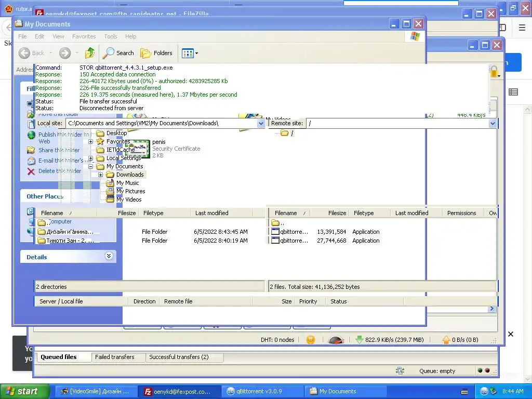Click the parent '..' folder icon in the remote list

[275, 223]
